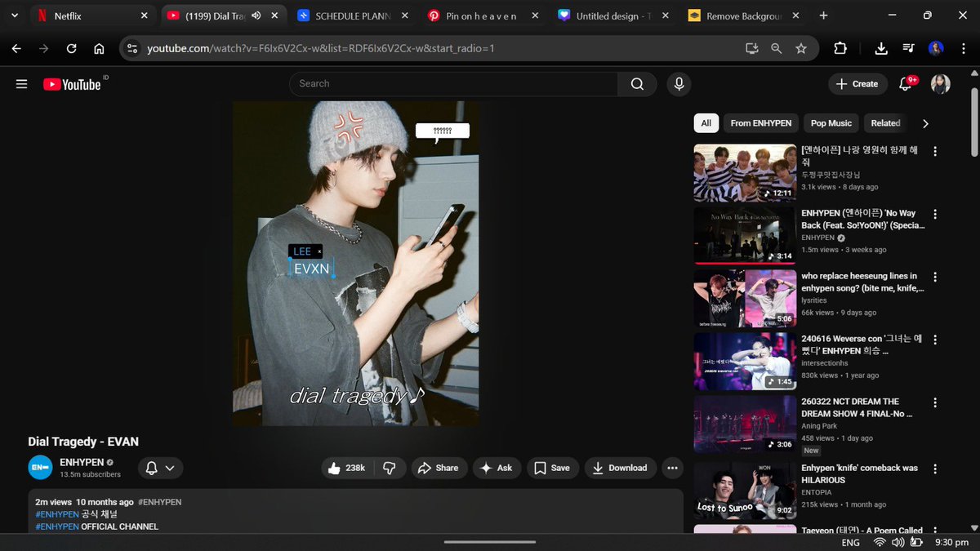Screen dimensions: 980x551
Task: Open subscription notification bell dropdown
Action: coord(160,468)
